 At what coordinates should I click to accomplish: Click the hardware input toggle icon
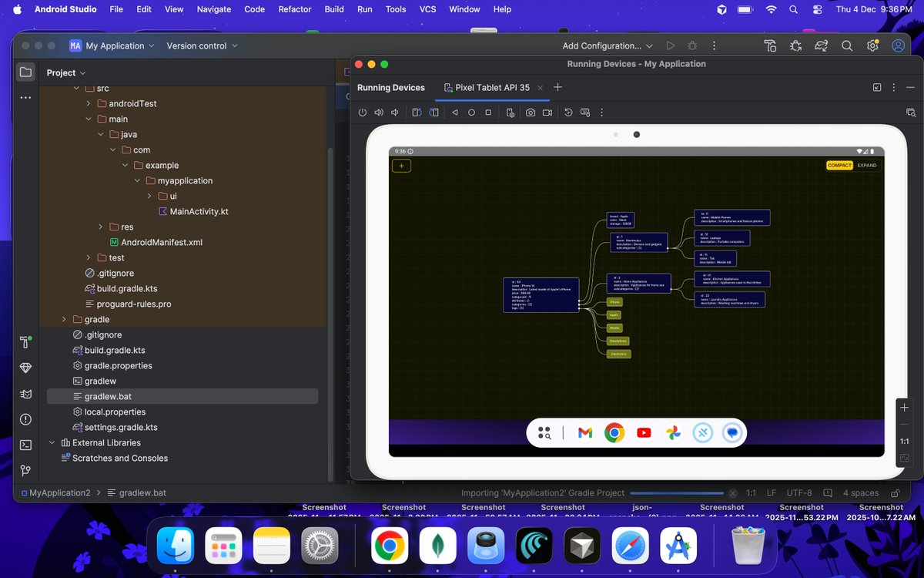click(585, 113)
